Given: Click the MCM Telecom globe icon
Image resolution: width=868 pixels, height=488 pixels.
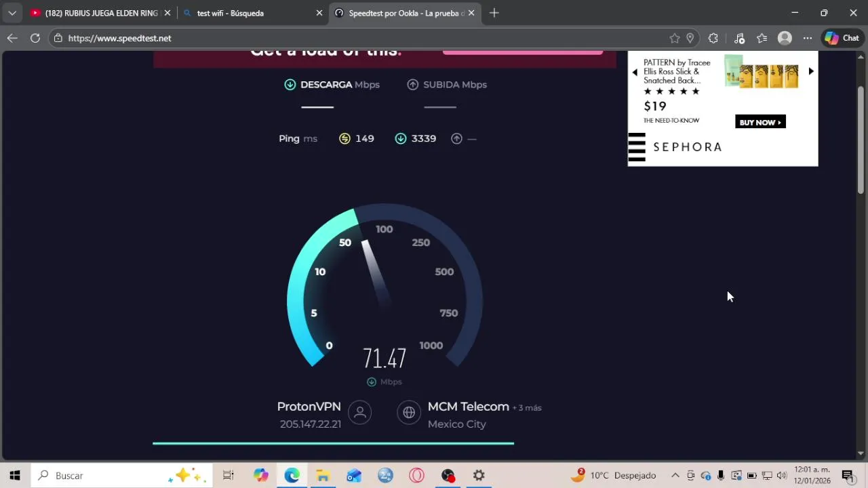Looking at the screenshot, I should [x=409, y=412].
